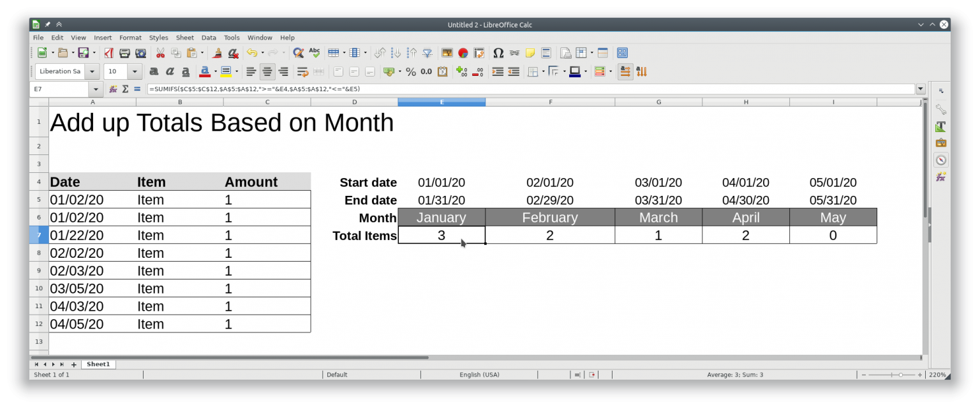Toggle the Wrap Text button
The width and height of the screenshot is (980, 409).
coord(303,71)
